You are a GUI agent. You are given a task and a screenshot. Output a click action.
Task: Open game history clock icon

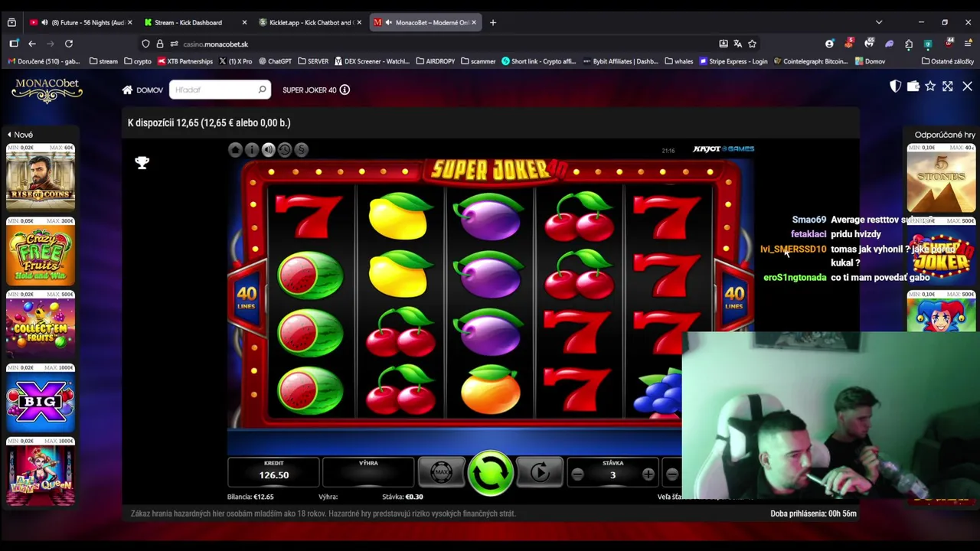[x=285, y=150]
